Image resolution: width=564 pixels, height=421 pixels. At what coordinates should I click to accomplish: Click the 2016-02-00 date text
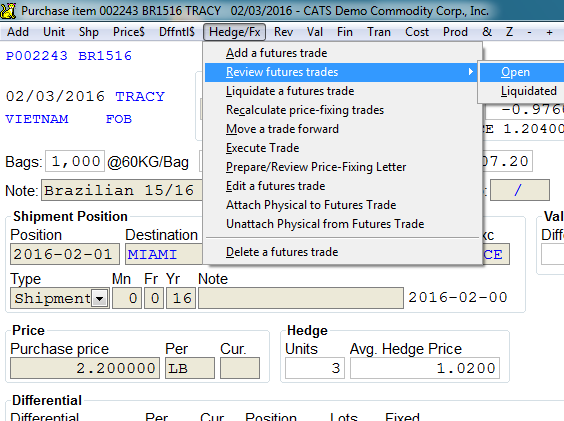[458, 297]
